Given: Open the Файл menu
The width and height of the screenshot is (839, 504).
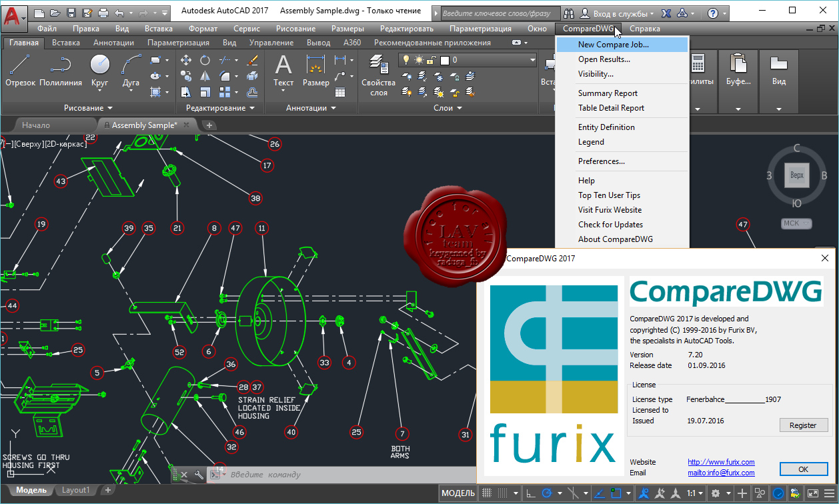Looking at the screenshot, I should tap(47, 29).
